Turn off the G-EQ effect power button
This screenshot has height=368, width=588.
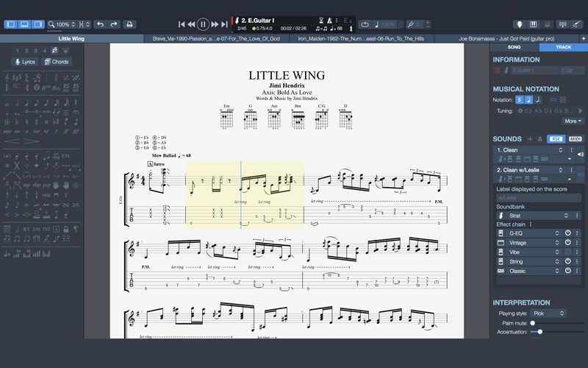[x=567, y=233]
